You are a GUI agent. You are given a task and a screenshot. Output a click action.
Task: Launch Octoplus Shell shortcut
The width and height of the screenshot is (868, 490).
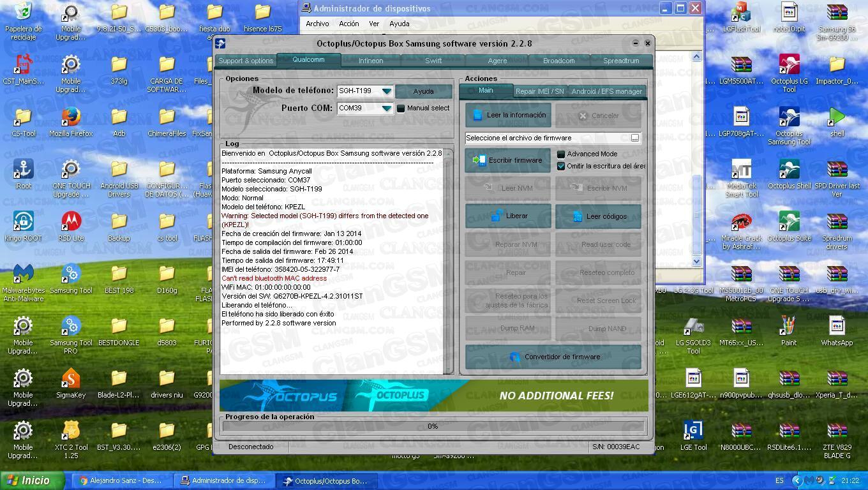click(789, 174)
